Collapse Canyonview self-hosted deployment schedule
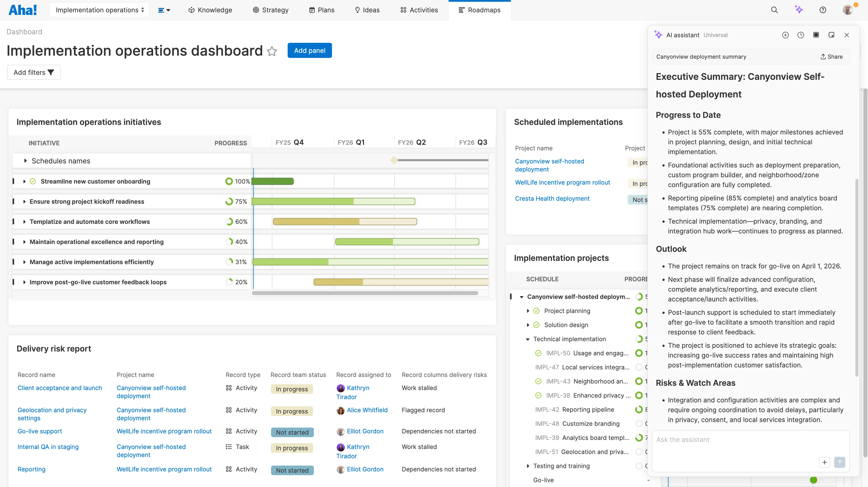The image size is (868, 487). point(522,297)
